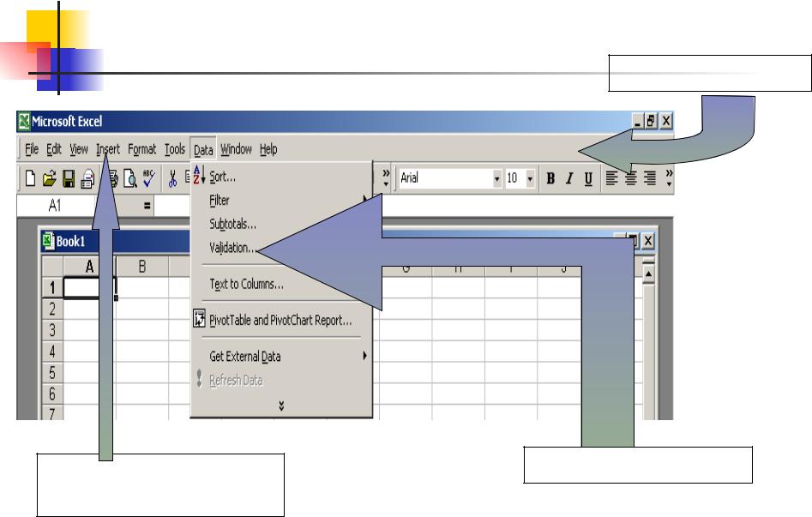This screenshot has width=812, height=517.
Task: Click the Cut scissors icon
Action: tap(172, 178)
